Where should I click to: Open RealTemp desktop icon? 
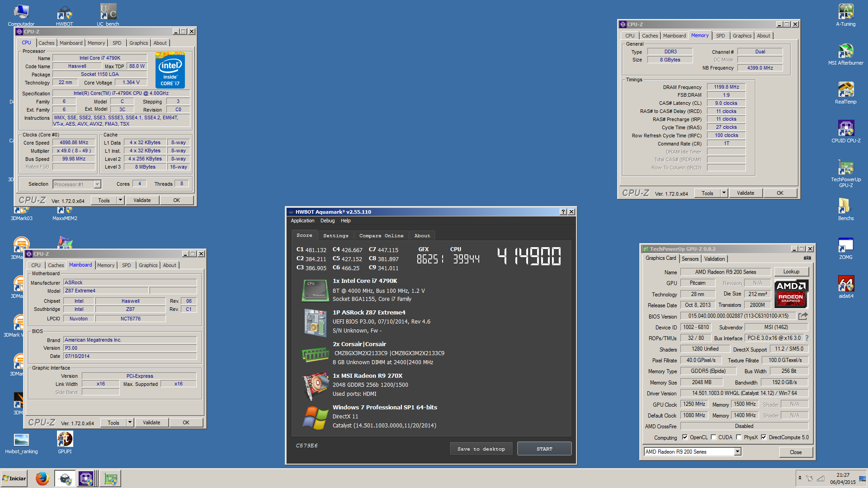click(x=845, y=92)
